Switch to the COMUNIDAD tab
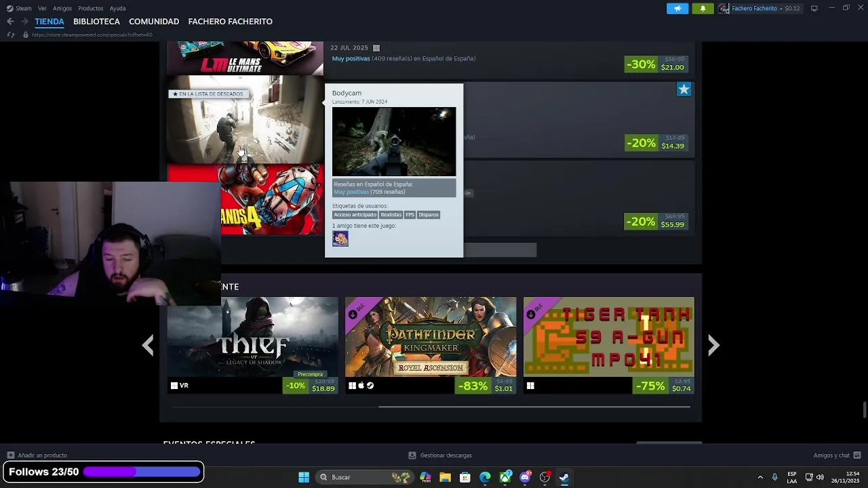This screenshot has width=868, height=488. pyautogui.click(x=154, y=22)
